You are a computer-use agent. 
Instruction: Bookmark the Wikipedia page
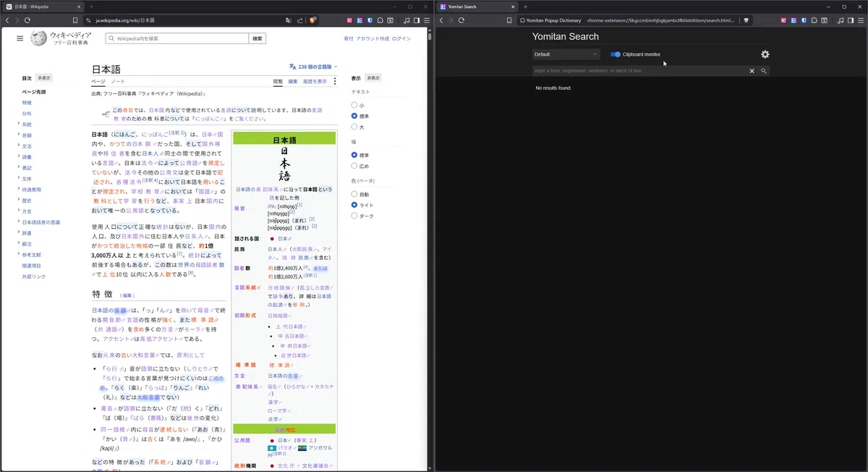coord(75,20)
